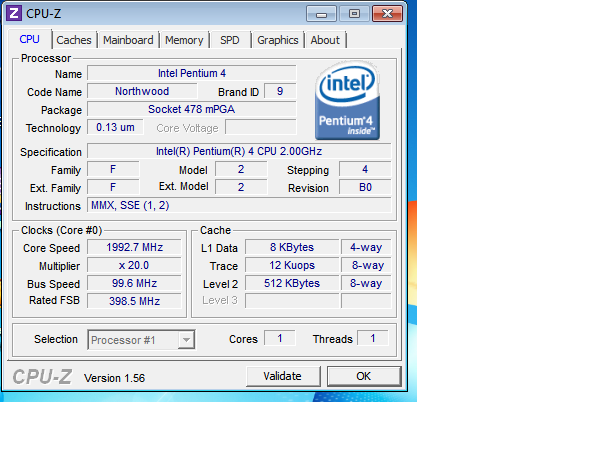Screen dimensions: 614x460
Task: Click the Specification text field
Action: (x=239, y=152)
